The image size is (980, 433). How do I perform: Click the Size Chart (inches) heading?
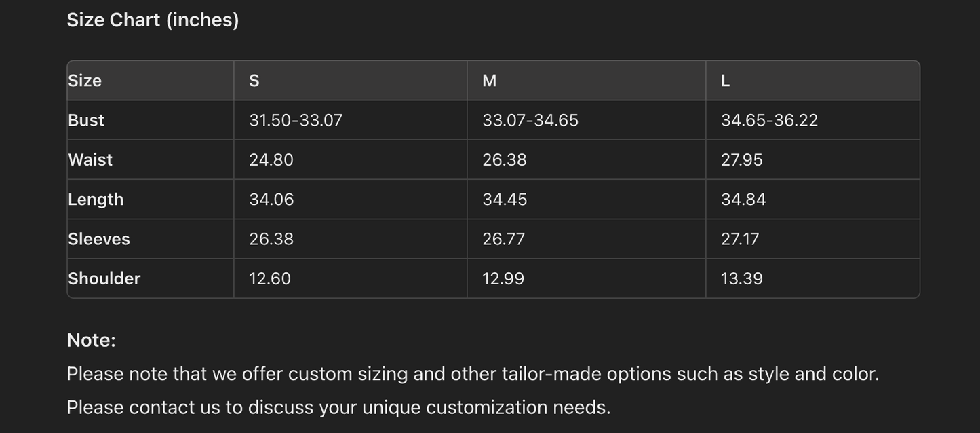click(153, 20)
